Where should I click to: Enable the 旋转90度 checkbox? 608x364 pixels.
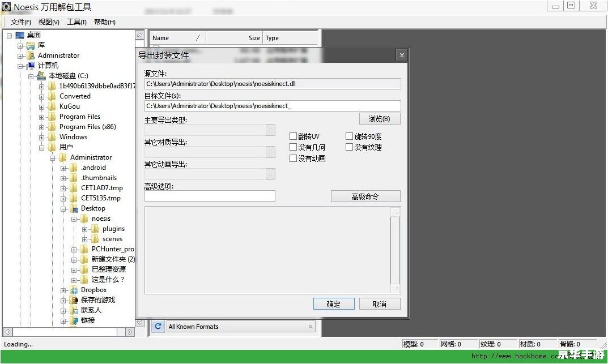[349, 136]
